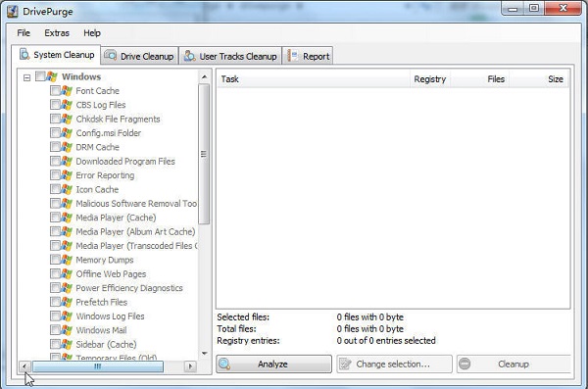Select the Power Efficiency Diagnostics item
Viewport: 588px width, 389px height.
129,288
